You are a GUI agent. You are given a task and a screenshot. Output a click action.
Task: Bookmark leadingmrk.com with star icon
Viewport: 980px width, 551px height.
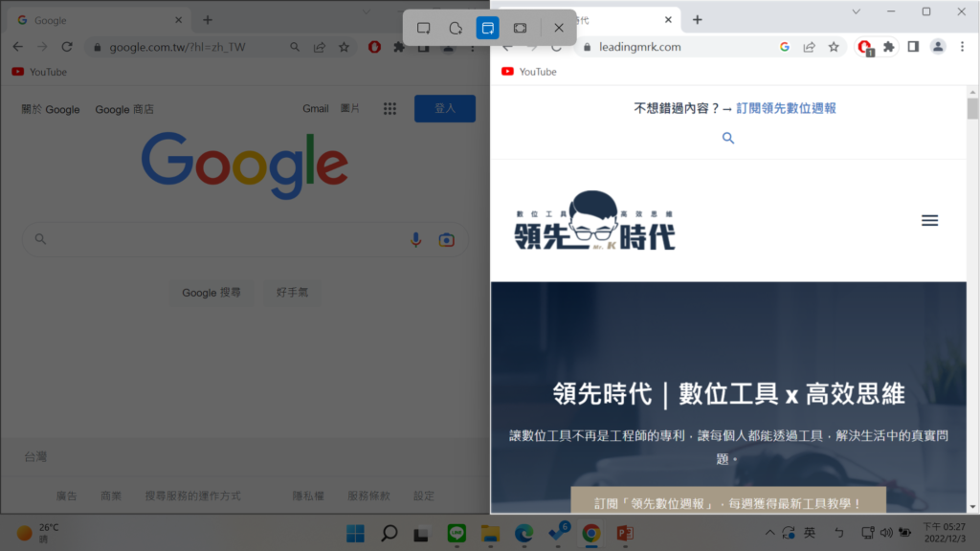click(x=834, y=47)
